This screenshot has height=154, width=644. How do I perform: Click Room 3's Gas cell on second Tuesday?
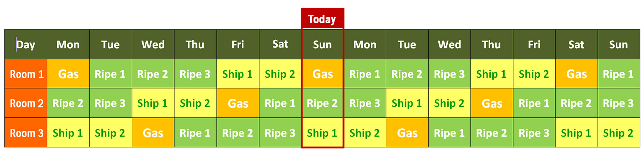pyautogui.click(x=407, y=133)
